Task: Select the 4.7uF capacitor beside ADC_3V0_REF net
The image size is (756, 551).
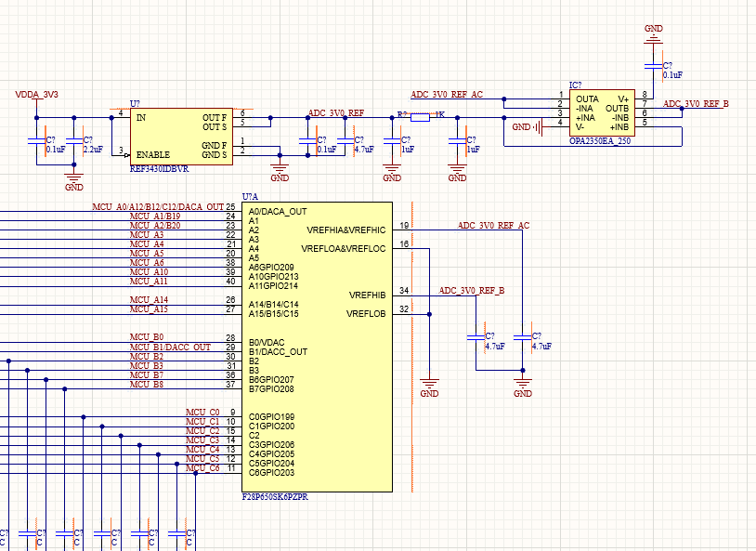Action: (345, 141)
